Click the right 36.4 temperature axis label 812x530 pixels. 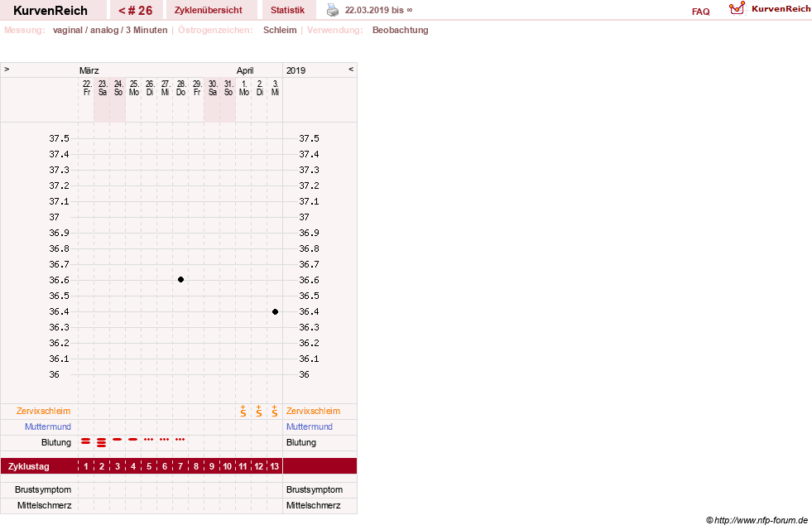click(309, 311)
